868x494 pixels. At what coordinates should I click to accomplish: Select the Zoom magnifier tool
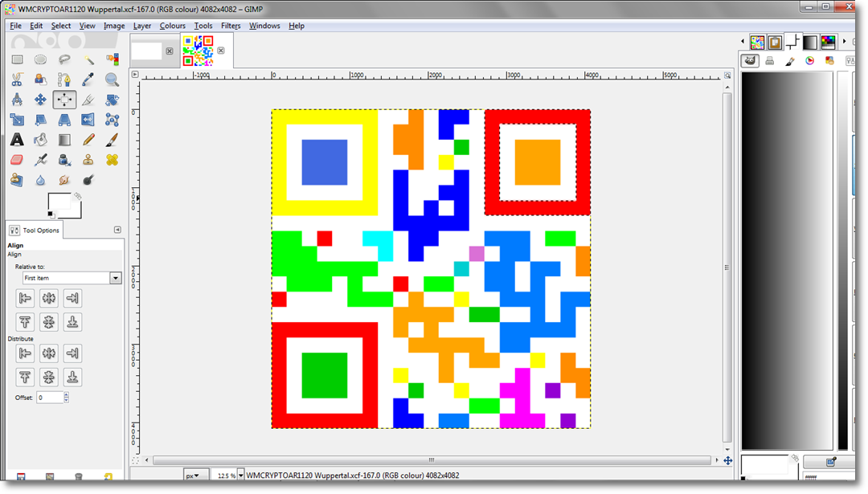[112, 80]
